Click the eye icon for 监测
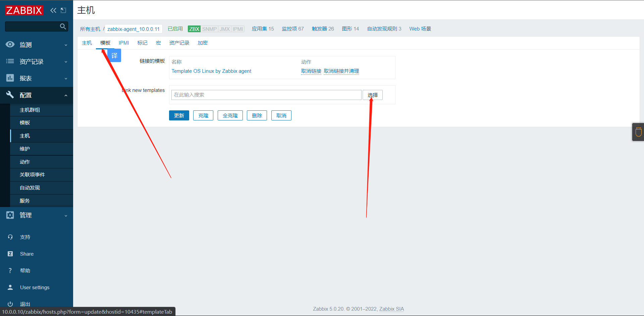 pos(10,44)
